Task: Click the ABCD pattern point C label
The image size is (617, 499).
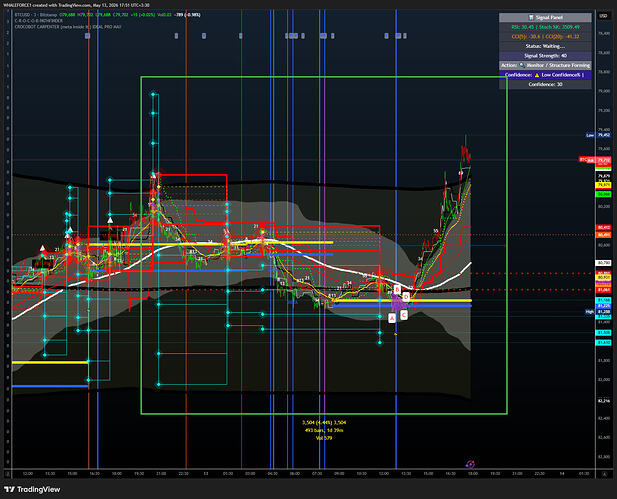Action: (x=404, y=315)
